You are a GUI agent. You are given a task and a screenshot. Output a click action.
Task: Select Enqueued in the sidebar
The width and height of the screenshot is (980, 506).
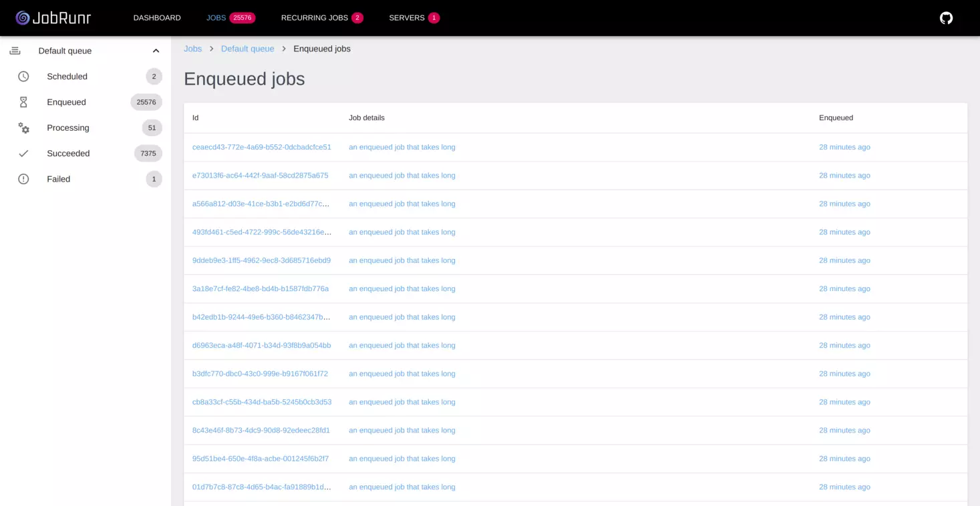coord(86,102)
